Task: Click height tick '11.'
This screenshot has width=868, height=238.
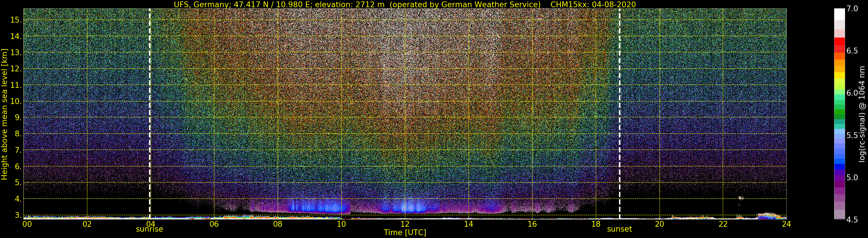Action: pyautogui.click(x=16, y=85)
